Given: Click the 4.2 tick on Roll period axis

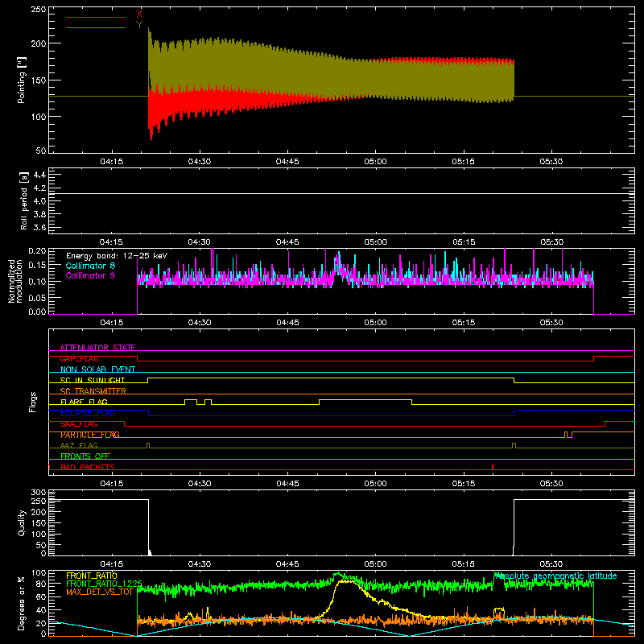Looking at the screenshot, I should [39, 188].
